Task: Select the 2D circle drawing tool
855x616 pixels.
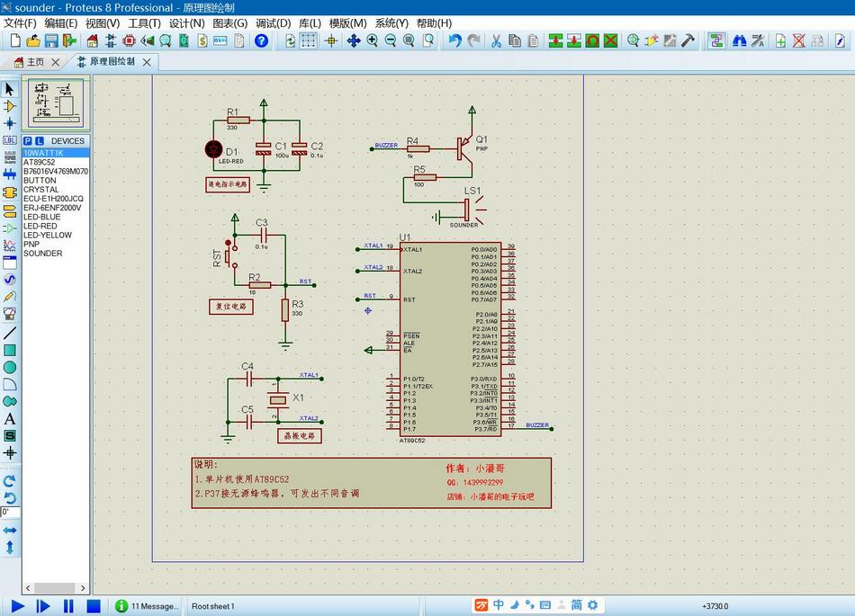Action: (x=9, y=368)
